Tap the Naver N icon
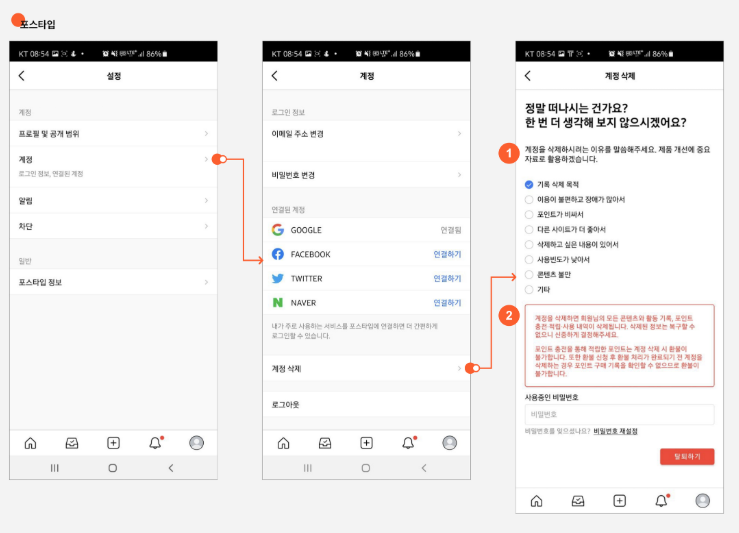739x533 pixels. tap(278, 303)
